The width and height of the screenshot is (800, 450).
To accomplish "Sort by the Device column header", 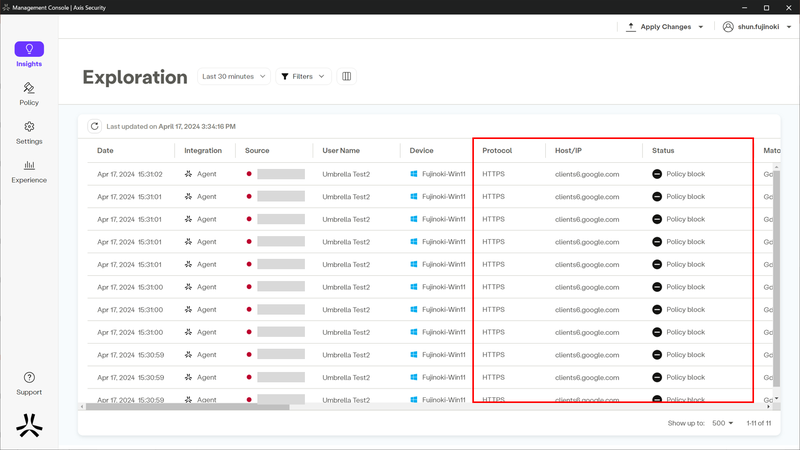I will tap(421, 151).
